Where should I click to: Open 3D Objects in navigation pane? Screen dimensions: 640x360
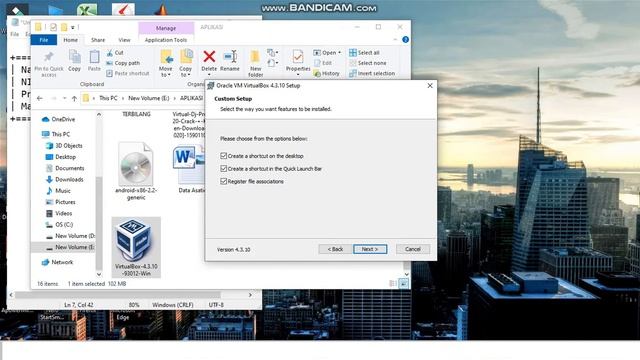[x=64, y=146]
